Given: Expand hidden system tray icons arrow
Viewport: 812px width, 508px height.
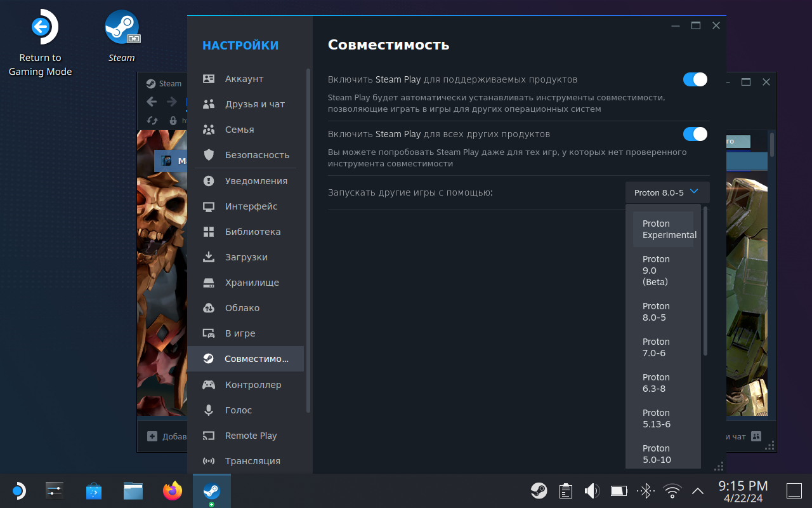Looking at the screenshot, I should [x=697, y=490].
